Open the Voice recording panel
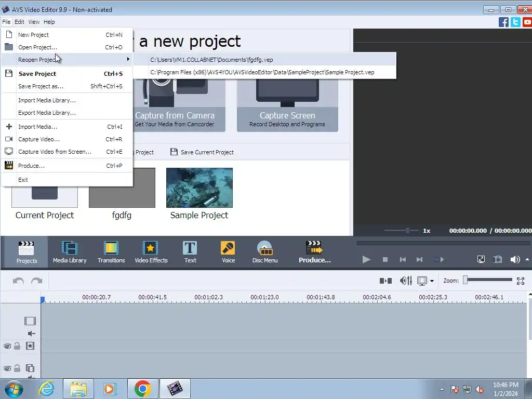The width and height of the screenshot is (532, 399). (x=228, y=252)
